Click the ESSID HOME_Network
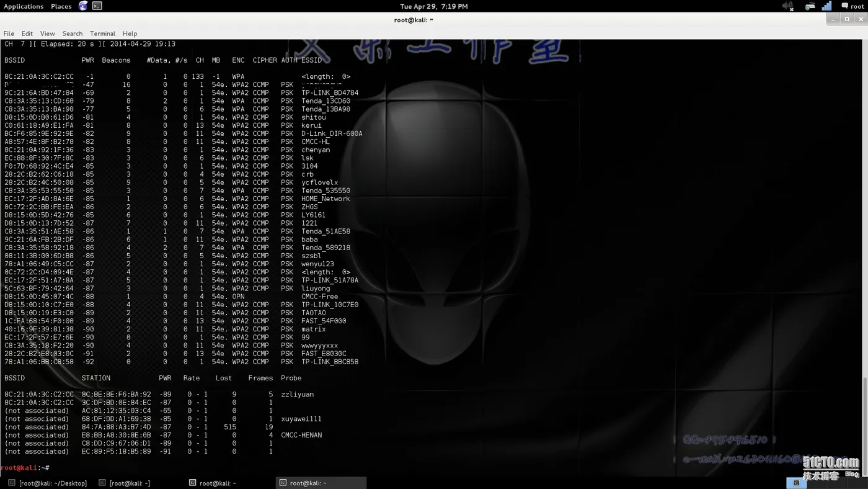Screen dimensions: 868x489 (x=326, y=199)
